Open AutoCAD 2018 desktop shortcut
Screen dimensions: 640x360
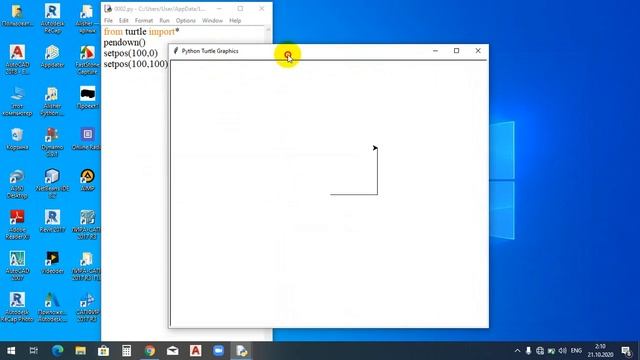(17, 60)
